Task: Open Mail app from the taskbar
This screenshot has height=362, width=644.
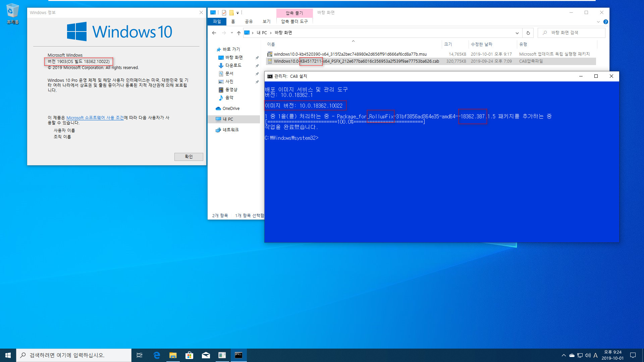Action: pyautogui.click(x=206, y=355)
